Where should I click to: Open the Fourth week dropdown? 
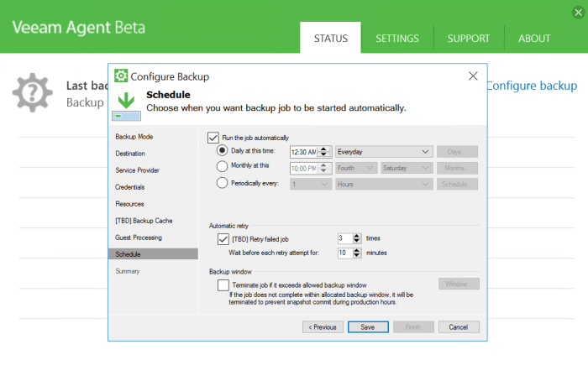[x=356, y=168]
